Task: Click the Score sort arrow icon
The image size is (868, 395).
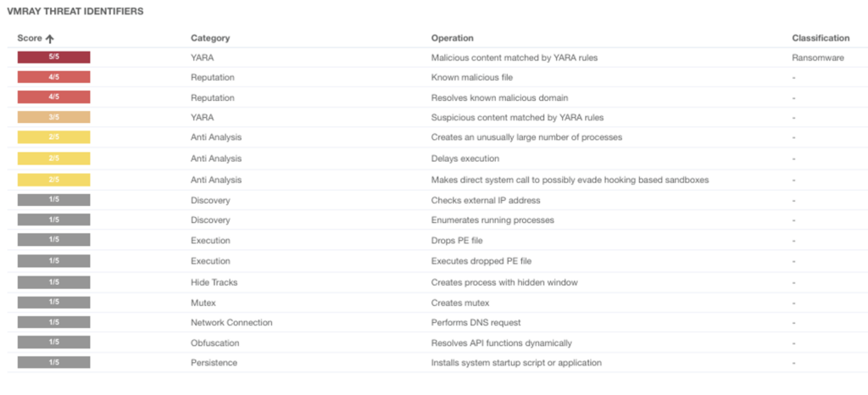Action: [x=50, y=39]
